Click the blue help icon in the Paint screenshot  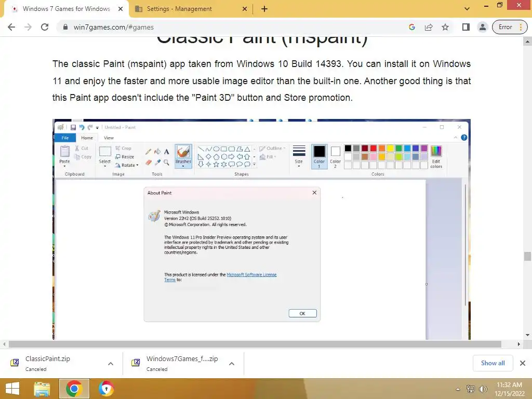pyautogui.click(x=464, y=137)
